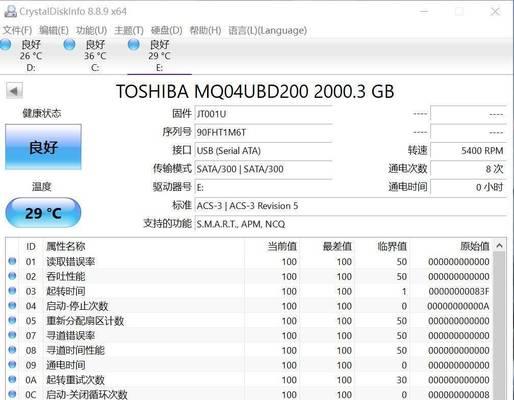Viewport: 514px width, 400px height.
Task: Switch to the C: drive 36 °C tab
Action: coord(95,56)
